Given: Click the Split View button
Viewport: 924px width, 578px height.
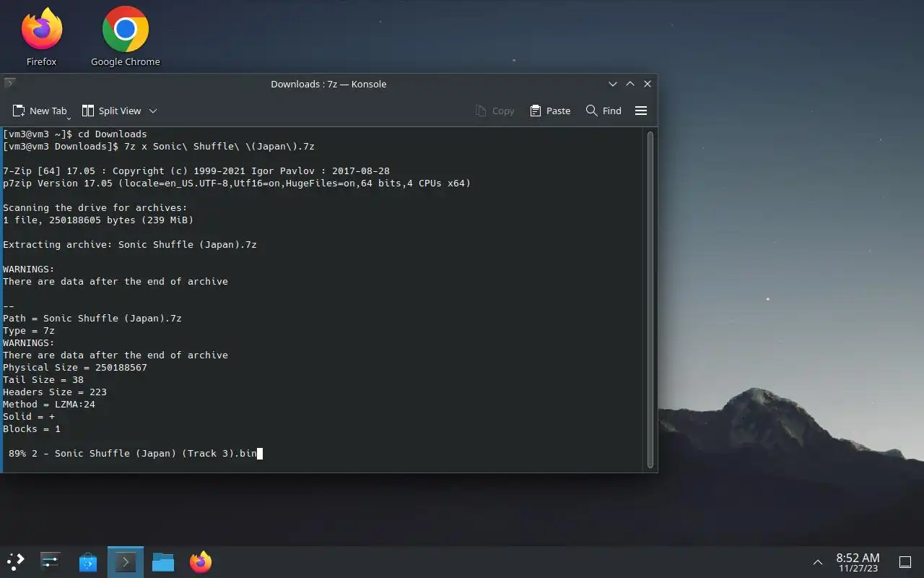Looking at the screenshot, I should [111, 111].
